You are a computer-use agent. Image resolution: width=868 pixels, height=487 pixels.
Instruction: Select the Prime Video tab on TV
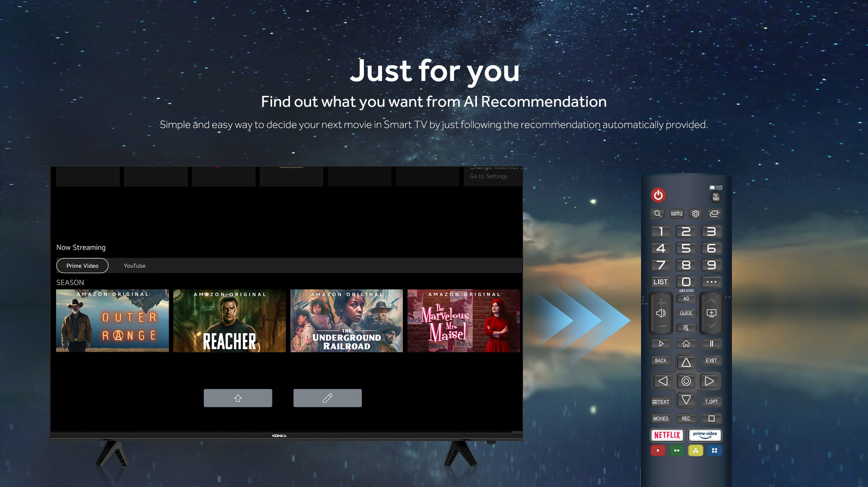tap(82, 266)
